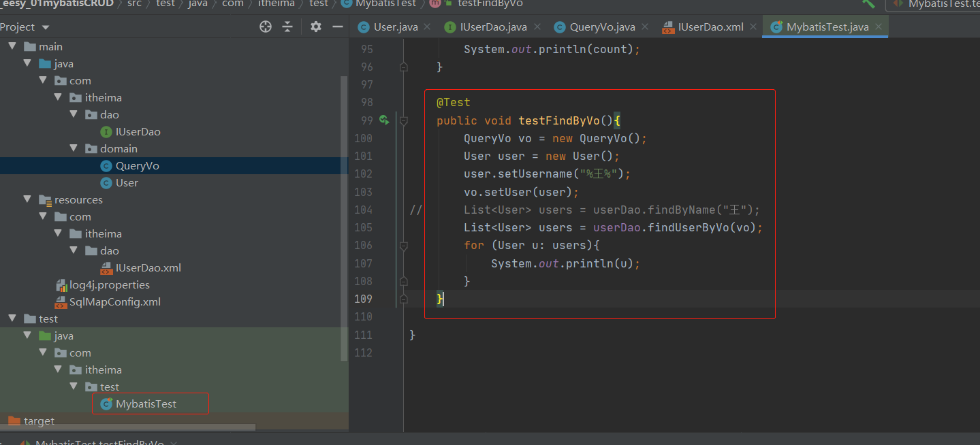Image resolution: width=980 pixels, height=445 pixels.
Task: Click the MybatisTest class icon in tree
Action: pos(106,403)
